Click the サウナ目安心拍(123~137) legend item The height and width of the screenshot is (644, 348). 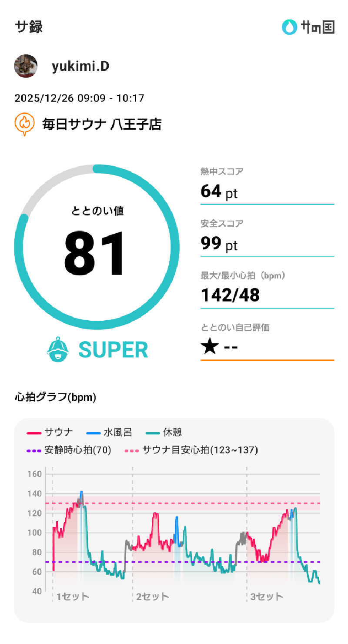coord(191,450)
